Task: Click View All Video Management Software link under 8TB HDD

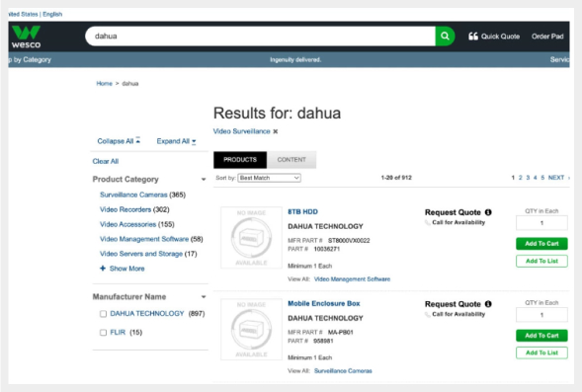Action: coord(352,279)
